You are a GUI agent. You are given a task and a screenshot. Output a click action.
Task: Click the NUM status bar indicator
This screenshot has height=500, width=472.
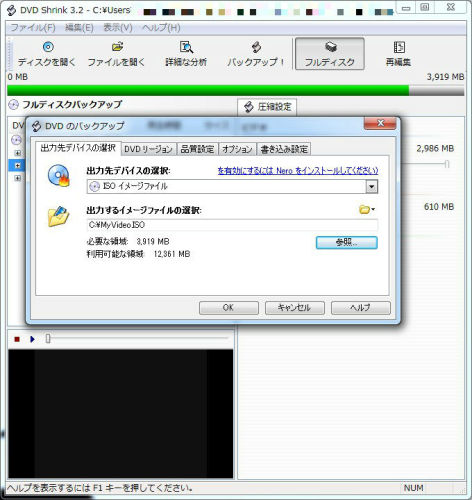click(x=414, y=488)
